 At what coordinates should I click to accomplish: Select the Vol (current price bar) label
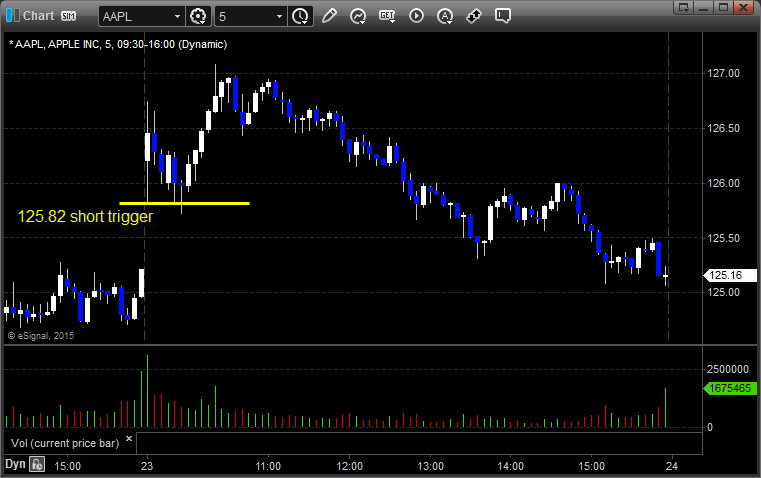point(65,443)
